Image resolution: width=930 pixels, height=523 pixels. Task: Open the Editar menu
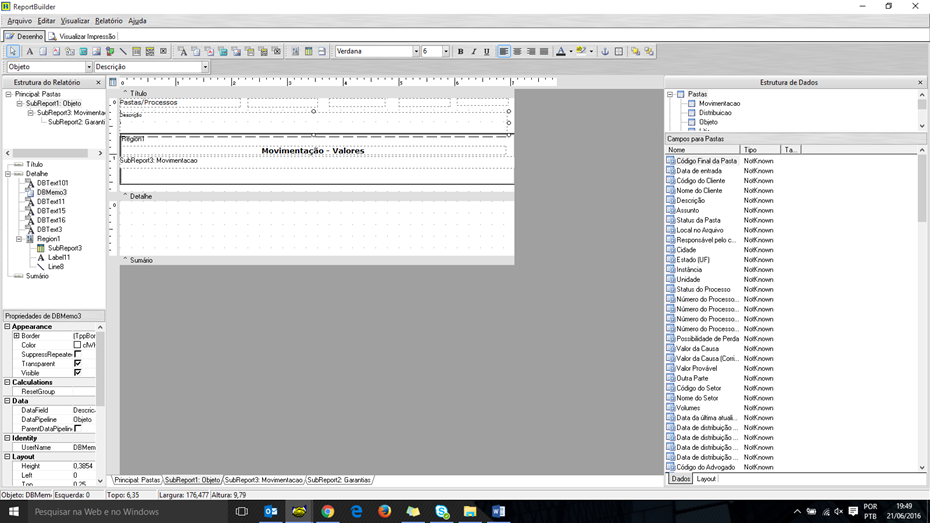[46, 21]
